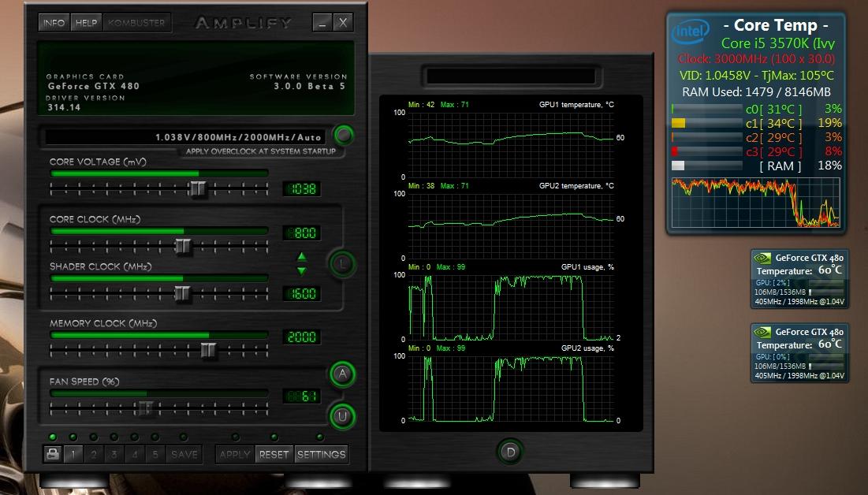Click the driver version 314.14 text
The image size is (868, 495).
tap(64, 107)
